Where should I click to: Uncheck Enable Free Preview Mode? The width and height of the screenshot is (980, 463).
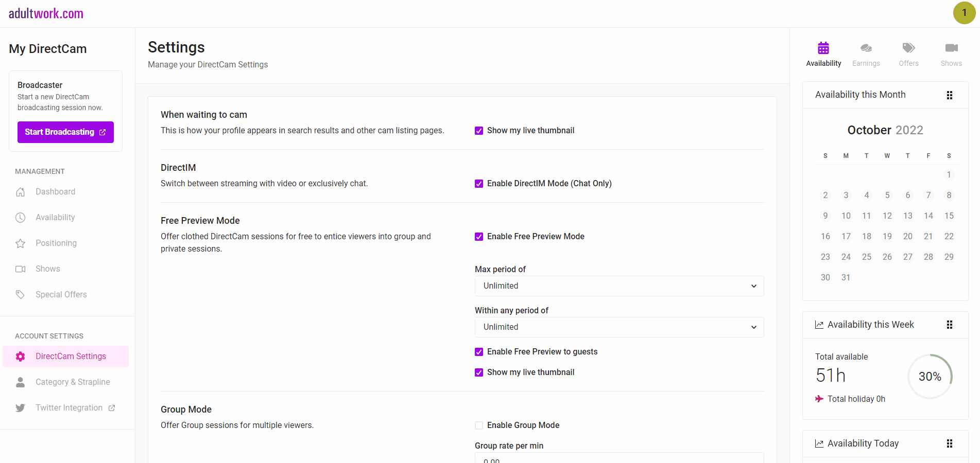pos(479,237)
